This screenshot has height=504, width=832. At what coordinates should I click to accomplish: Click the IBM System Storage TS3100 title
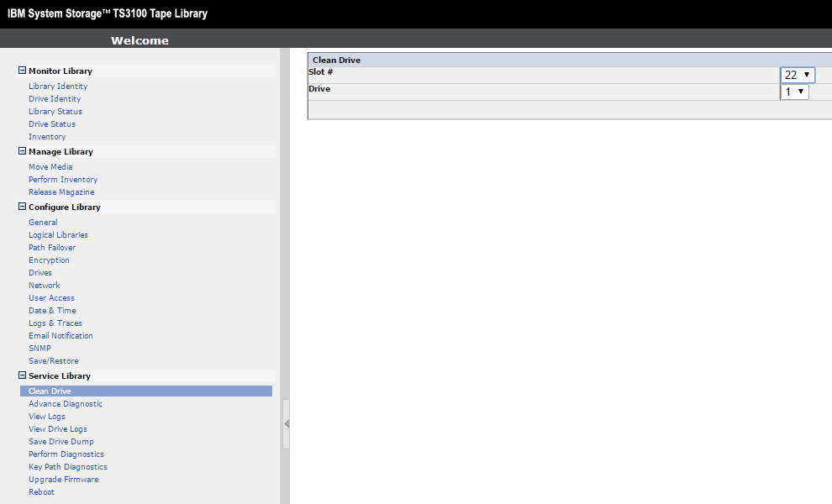[108, 13]
